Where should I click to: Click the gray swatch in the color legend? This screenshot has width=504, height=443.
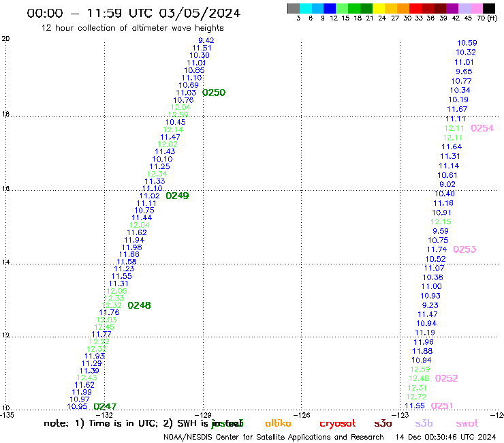[x=294, y=8]
